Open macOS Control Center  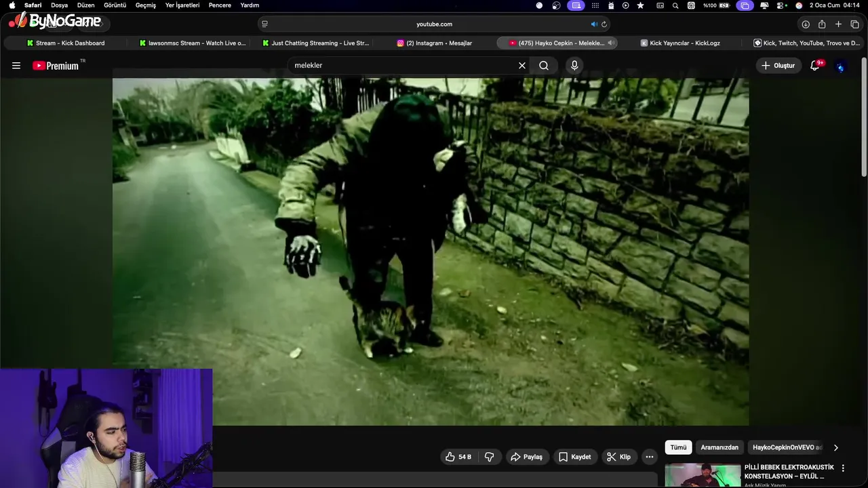781,5
